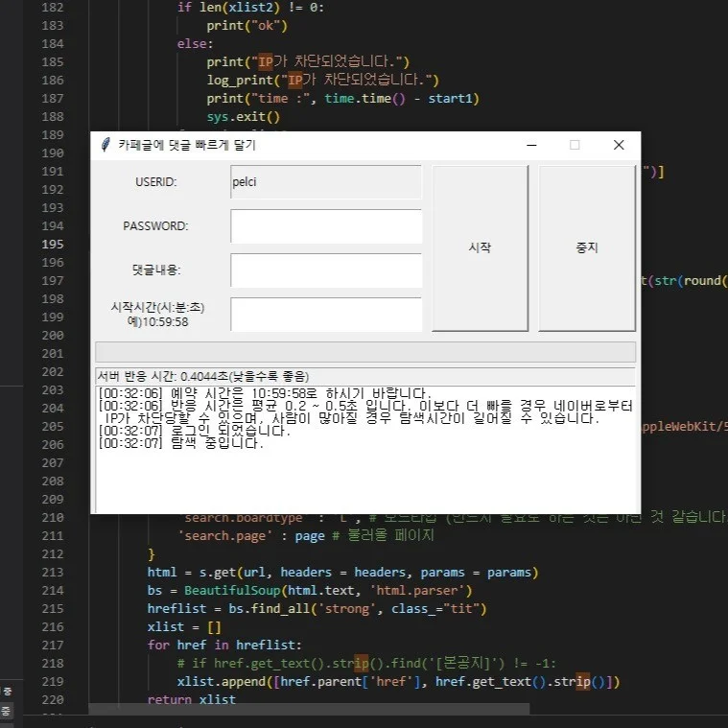Click the html = s.get(url...) code line
This screenshot has height=728, width=728.
[x=342, y=573]
